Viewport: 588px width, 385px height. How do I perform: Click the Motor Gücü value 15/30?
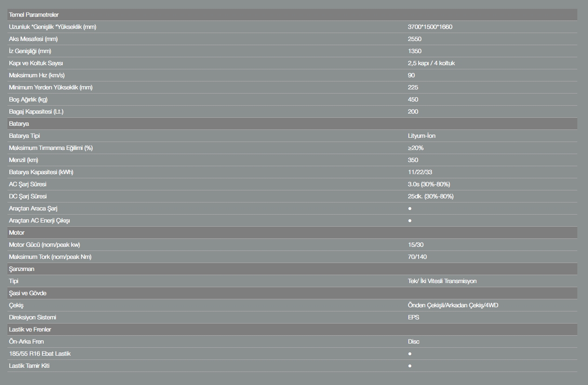point(416,245)
